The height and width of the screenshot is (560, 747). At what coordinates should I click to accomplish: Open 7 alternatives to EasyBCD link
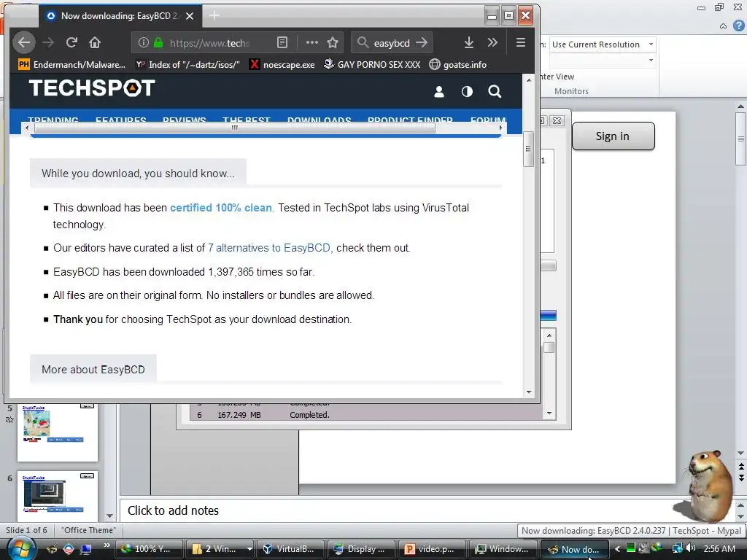pyautogui.click(x=269, y=248)
